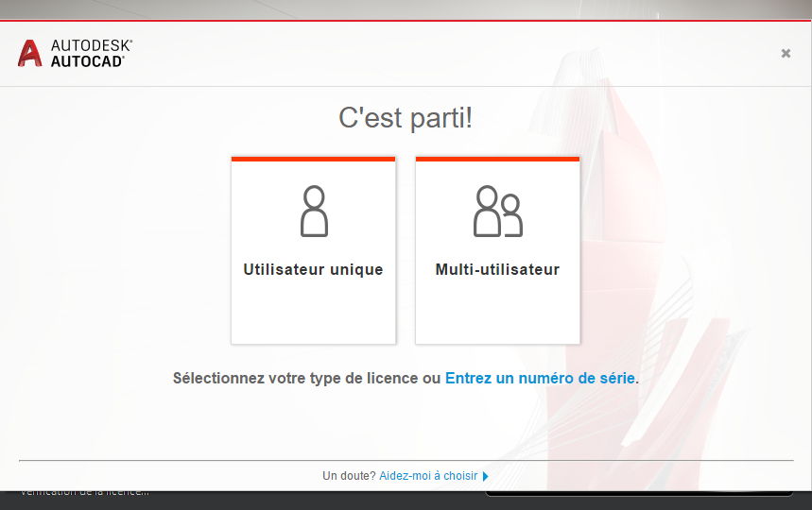Click the single user person icon
Viewport: 812px width, 510px height.
coord(314,211)
